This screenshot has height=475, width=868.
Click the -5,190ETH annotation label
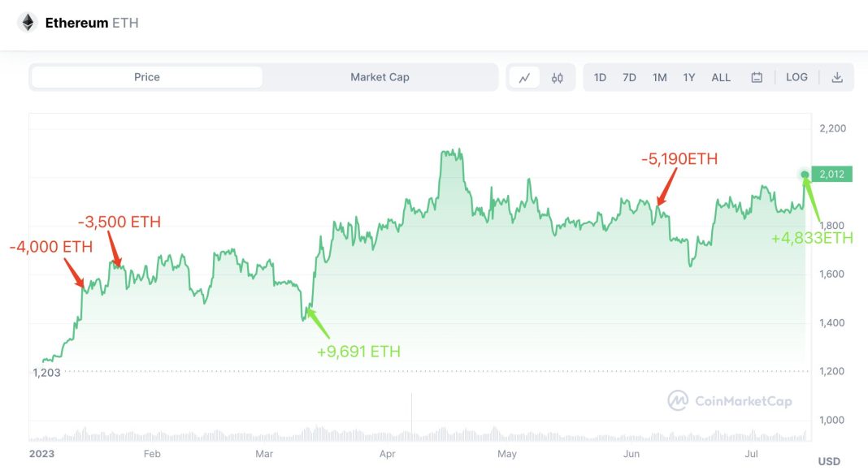(679, 159)
